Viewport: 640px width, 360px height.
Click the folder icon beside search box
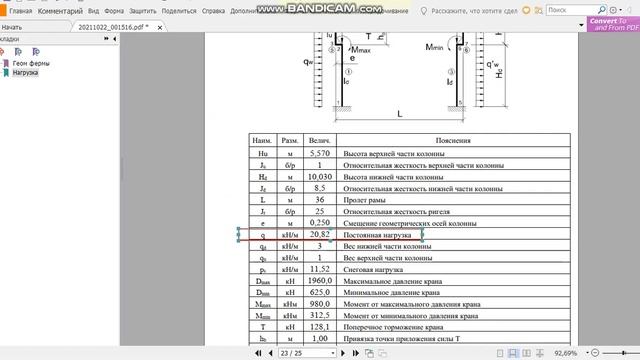(538, 11)
